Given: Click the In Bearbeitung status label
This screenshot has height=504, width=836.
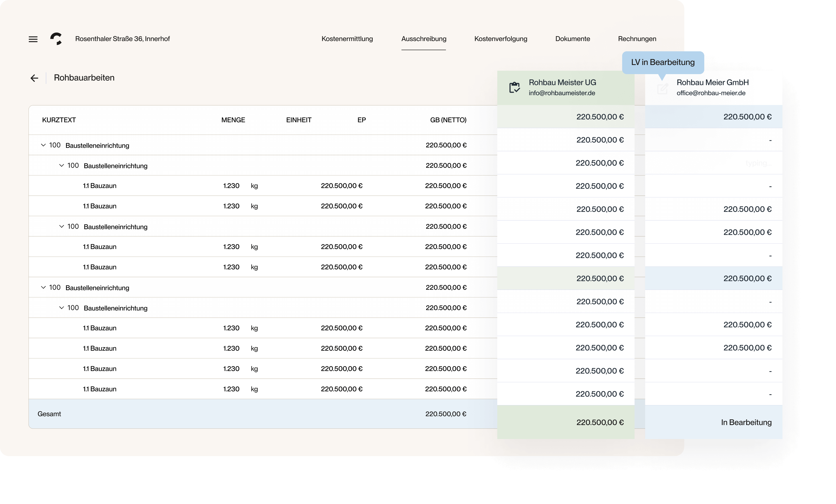Looking at the screenshot, I should 746,422.
